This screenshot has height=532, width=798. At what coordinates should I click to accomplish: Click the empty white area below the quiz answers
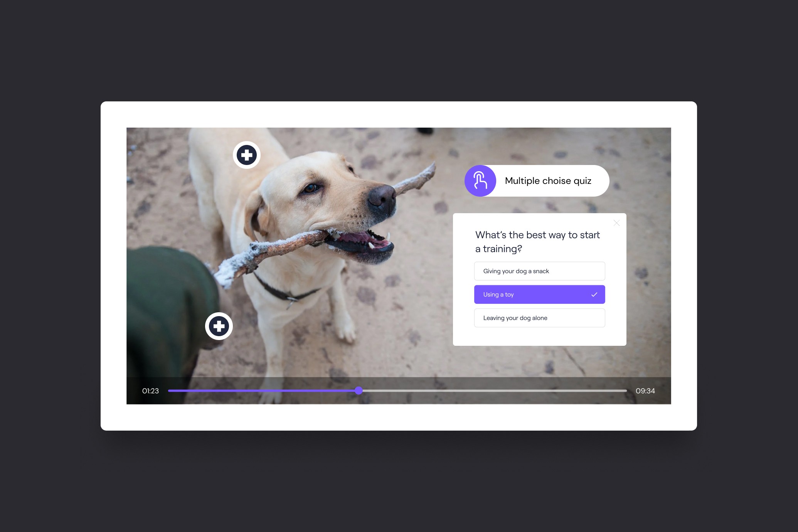pos(539,337)
